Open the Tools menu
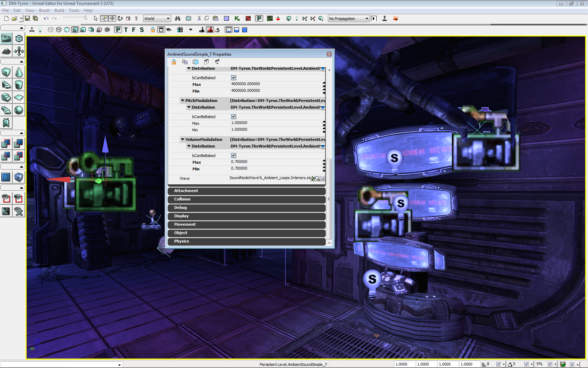Image resolution: width=588 pixels, height=368 pixels. click(x=74, y=11)
